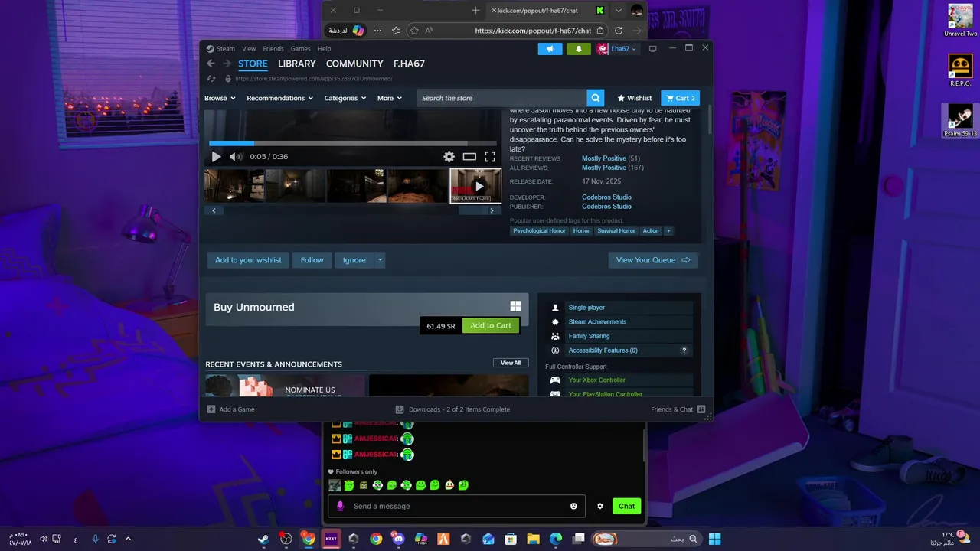
Task: Toggle theater mode on trailer player
Action: (469, 157)
